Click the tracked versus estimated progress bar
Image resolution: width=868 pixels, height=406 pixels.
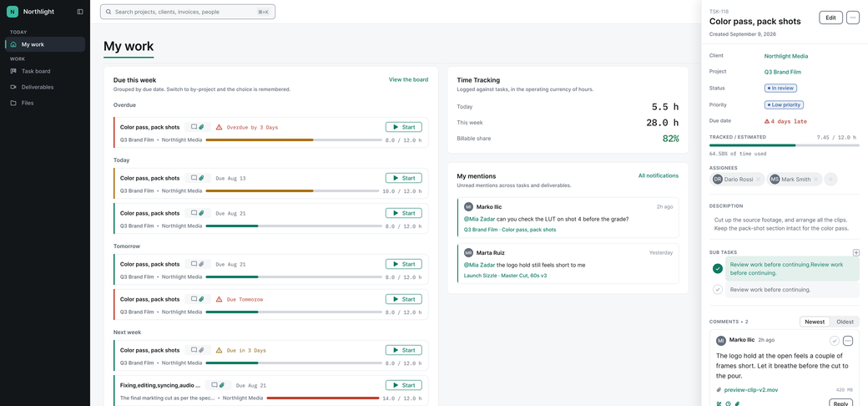point(785,145)
